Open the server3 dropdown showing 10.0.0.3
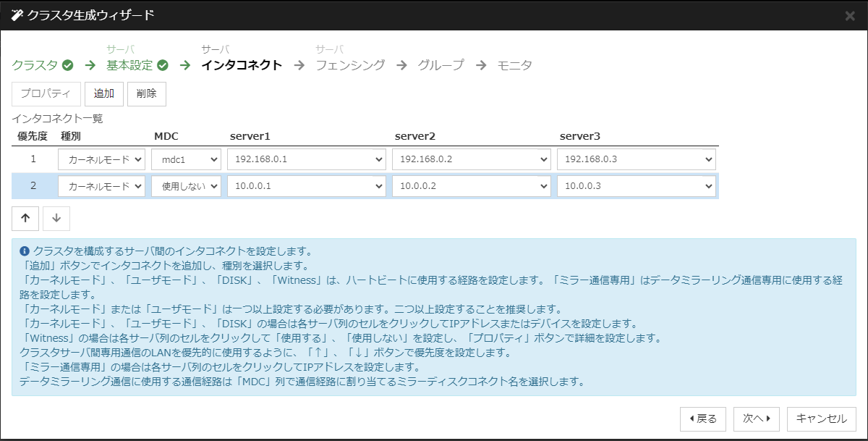 point(637,185)
